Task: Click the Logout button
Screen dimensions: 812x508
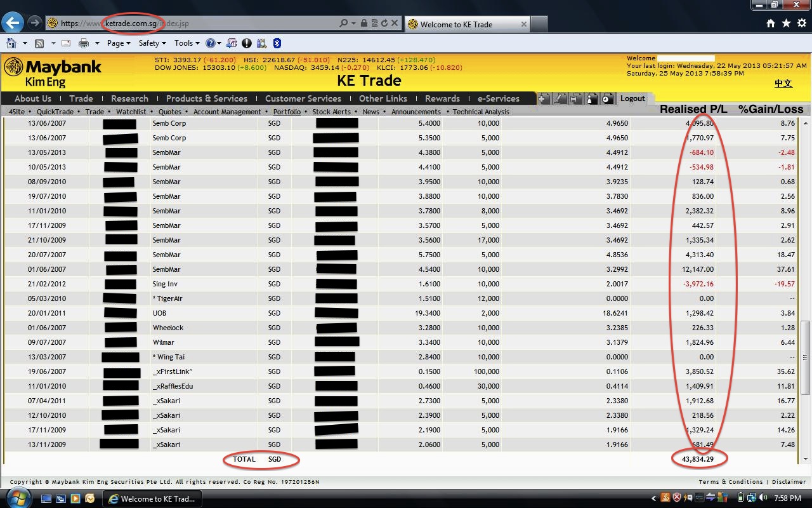Action: coord(632,98)
